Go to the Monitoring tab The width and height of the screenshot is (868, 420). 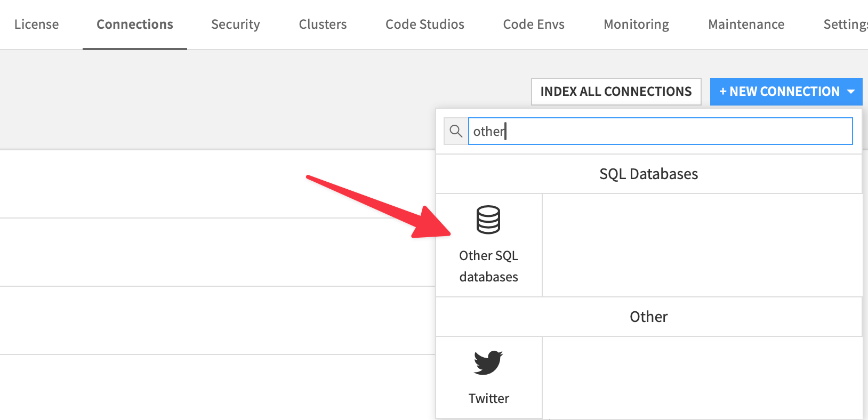pyautogui.click(x=636, y=25)
